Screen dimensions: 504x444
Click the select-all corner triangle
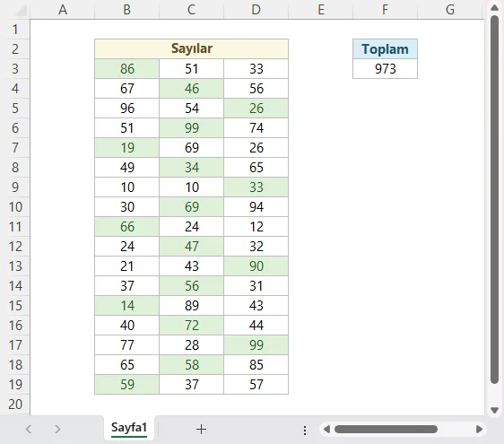click(x=22, y=11)
